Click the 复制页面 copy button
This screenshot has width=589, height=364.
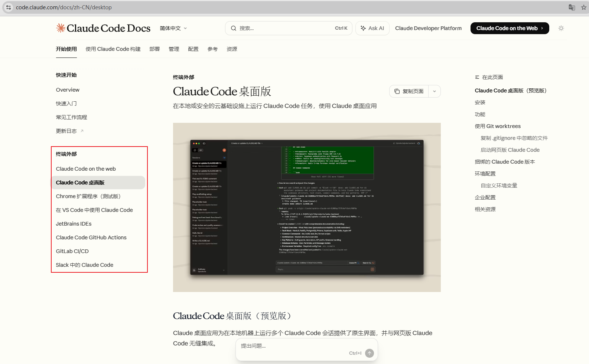409,91
